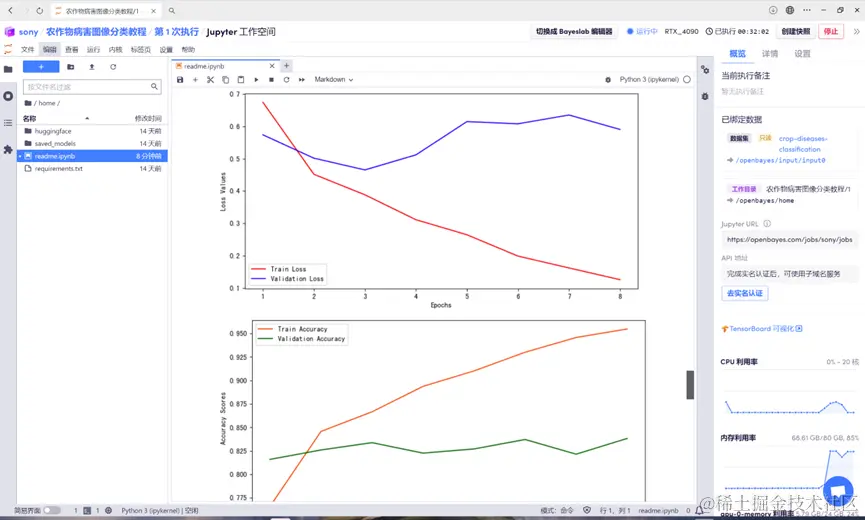Sort files by 修改时间 column header
The height and width of the screenshot is (520, 865).
coord(148,119)
